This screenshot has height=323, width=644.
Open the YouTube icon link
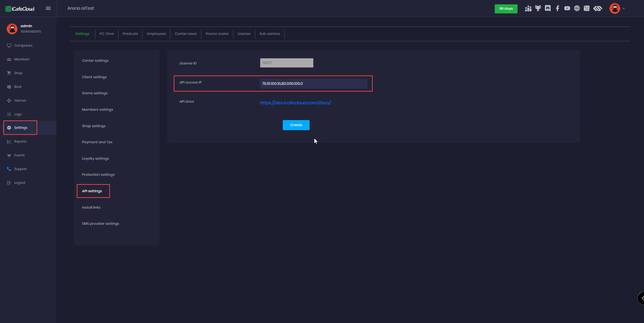pyautogui.click(x=567, y=8)
